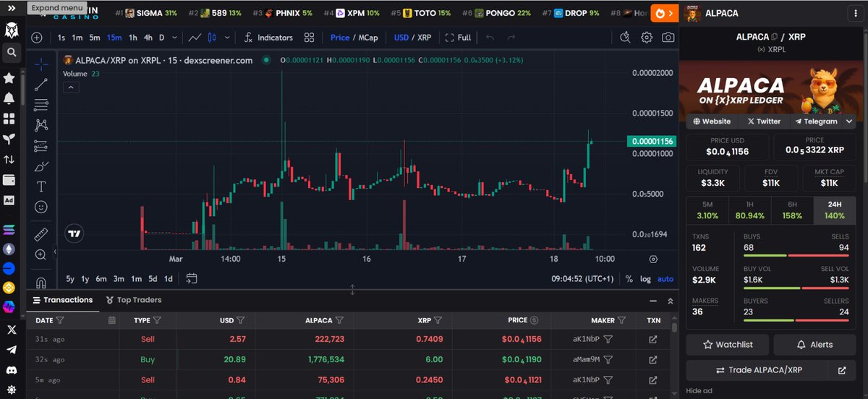Open the ALPACA Website link
The width and height of the screenshot is (868, 399).
712,121
